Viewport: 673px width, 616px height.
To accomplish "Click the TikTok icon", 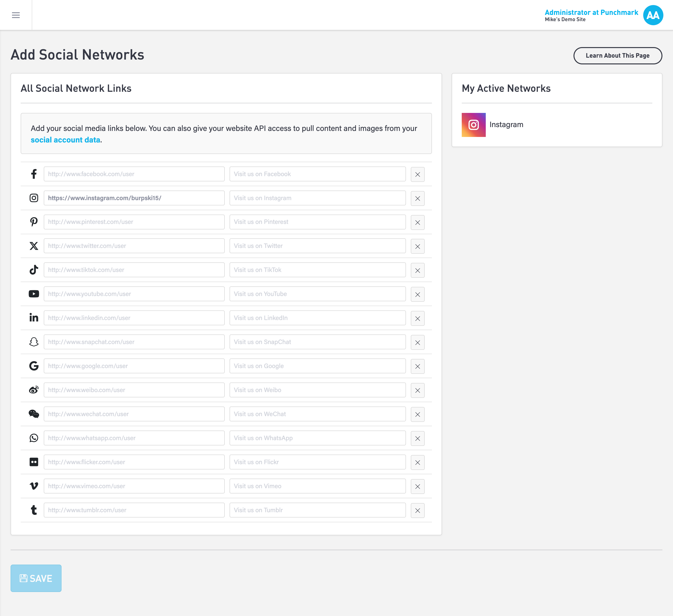I will [x=34, y=270].
